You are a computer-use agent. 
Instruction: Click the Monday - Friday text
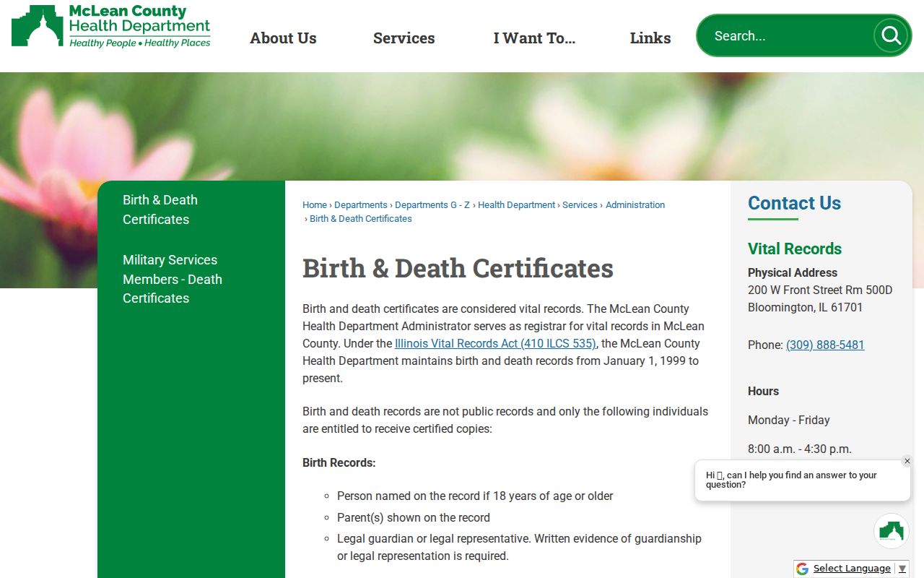(789, 420)
